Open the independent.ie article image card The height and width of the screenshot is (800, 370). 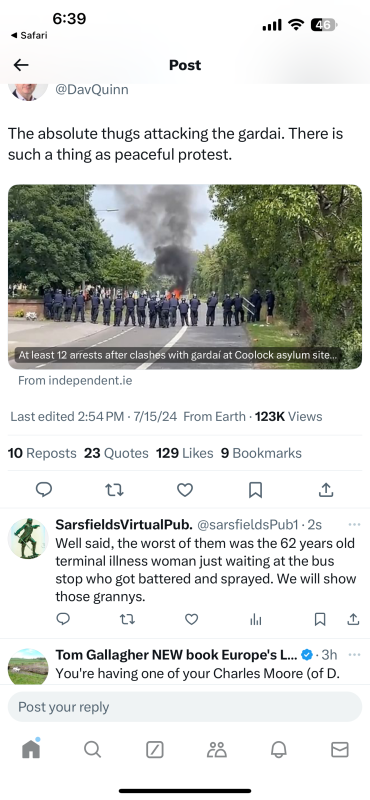point(185,277)
